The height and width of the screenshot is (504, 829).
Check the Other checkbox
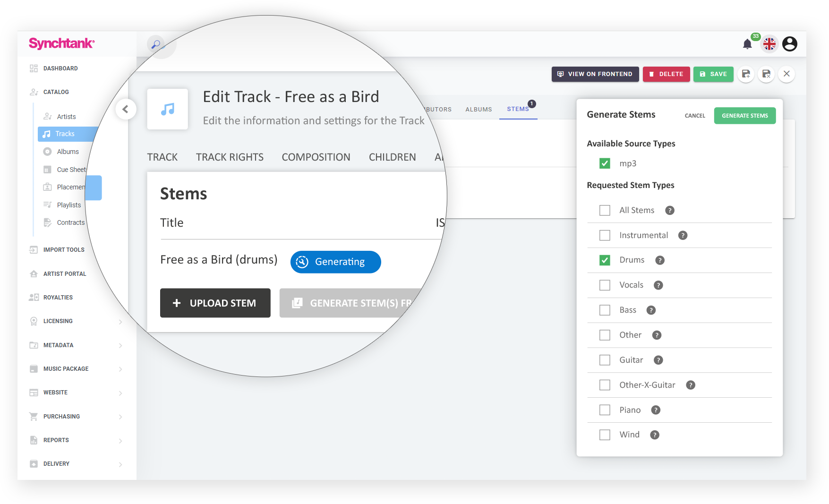pos(605,335)
